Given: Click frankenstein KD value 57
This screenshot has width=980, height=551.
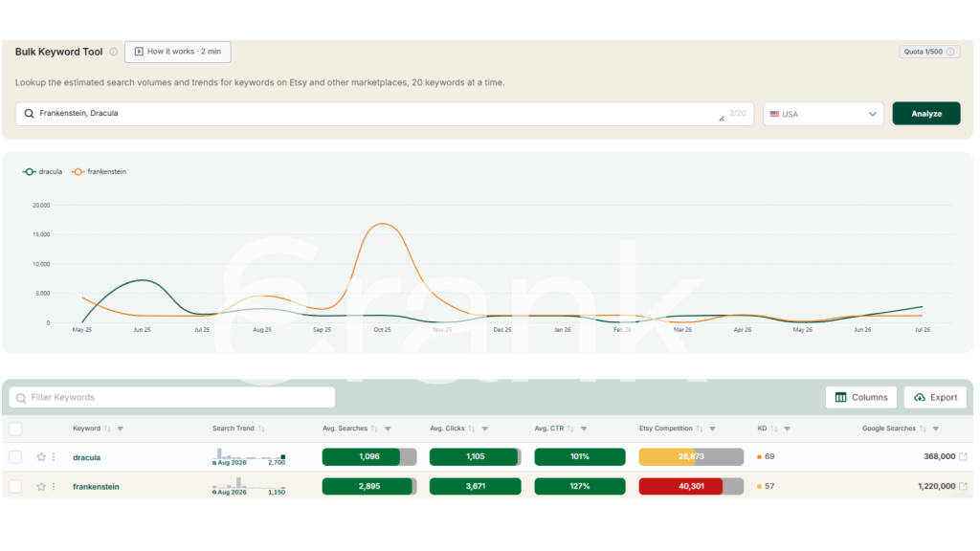Looking at the screenshot, I should click(x=769, y=486).
